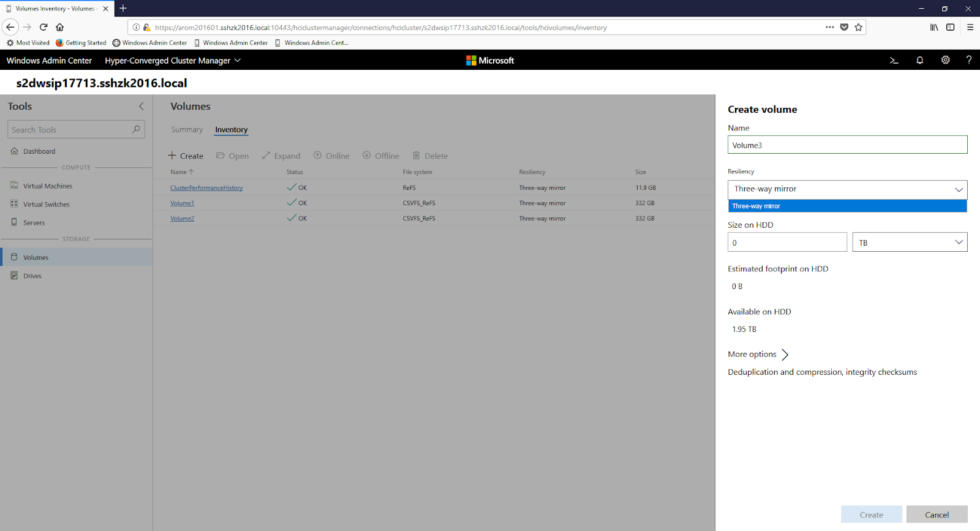
Task: Click the Servers icon in sidebar
Action: [14, 222]
